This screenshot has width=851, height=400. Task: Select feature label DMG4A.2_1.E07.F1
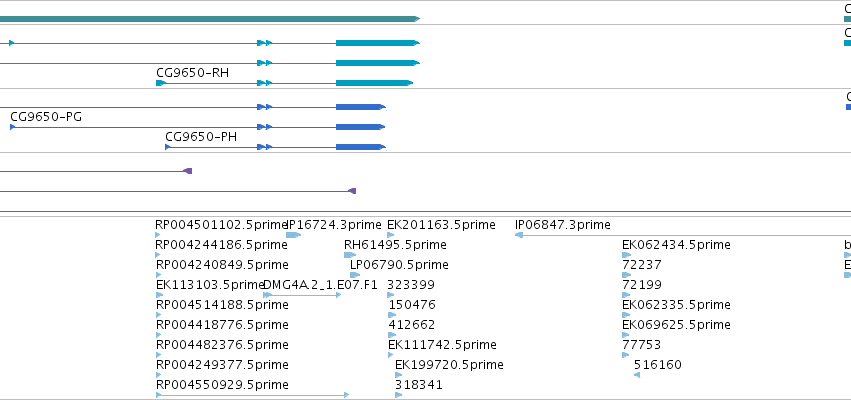point(320,285)
